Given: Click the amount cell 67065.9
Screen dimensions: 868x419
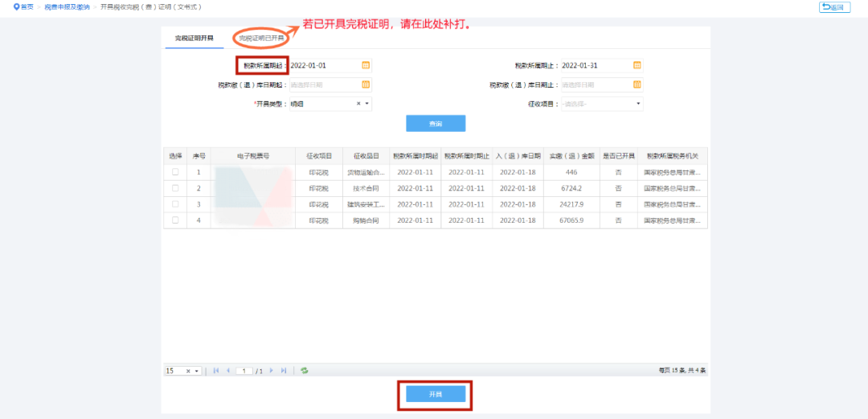Looking at the screenshot, I should click(571, 220).
